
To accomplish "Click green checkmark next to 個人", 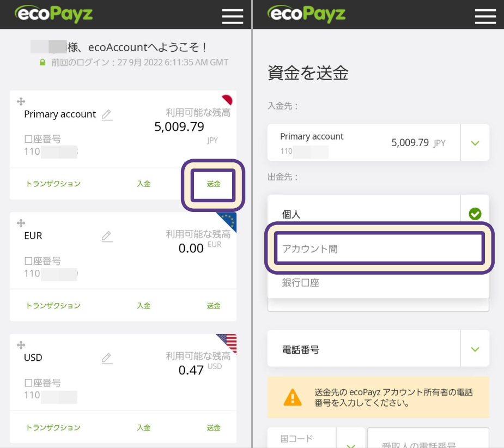I will (x=475, y=214).
